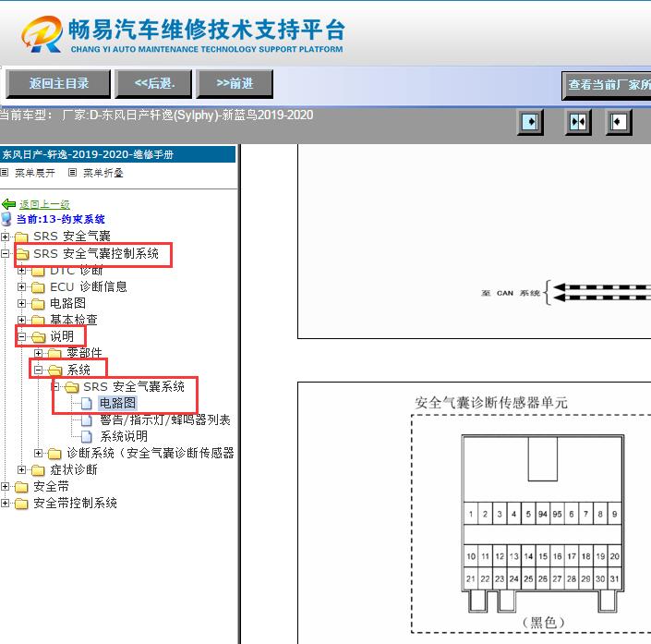Go back with <<后退 button
Screen dimensions: 651x644
[153, 83]
